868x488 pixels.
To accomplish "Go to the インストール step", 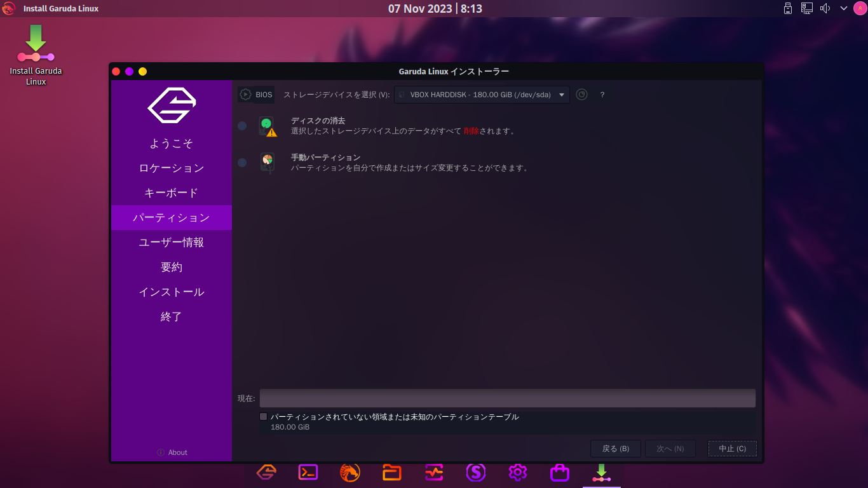I will tap(172, 292).
